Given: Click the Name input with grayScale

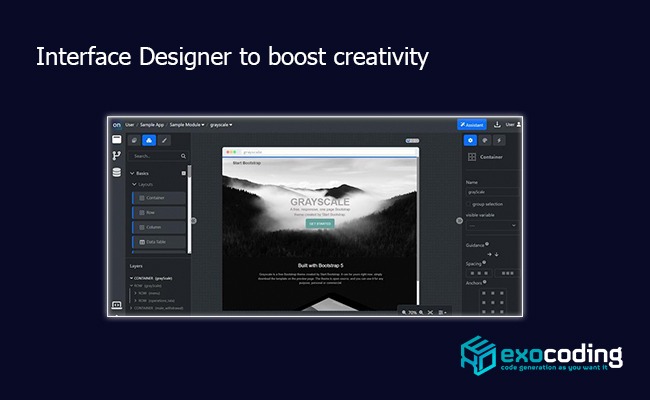Looking at the screenshot, I should [492, 192].
